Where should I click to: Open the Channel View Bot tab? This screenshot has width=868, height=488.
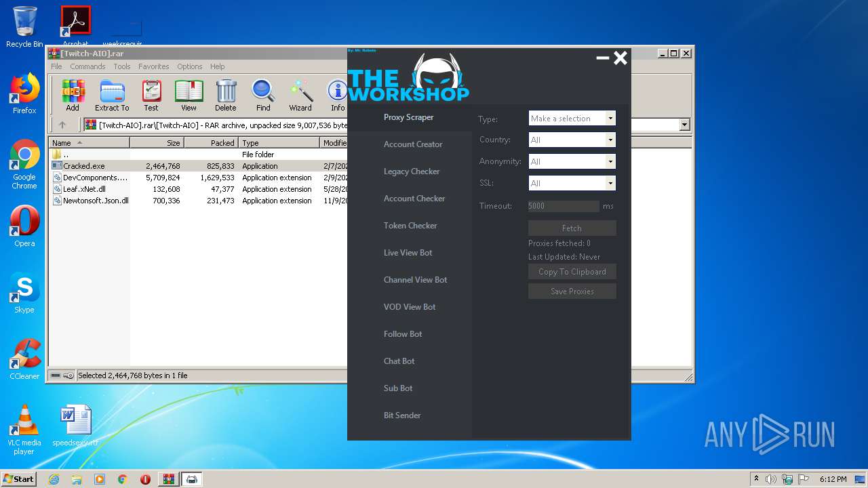(x=415, y=280)
